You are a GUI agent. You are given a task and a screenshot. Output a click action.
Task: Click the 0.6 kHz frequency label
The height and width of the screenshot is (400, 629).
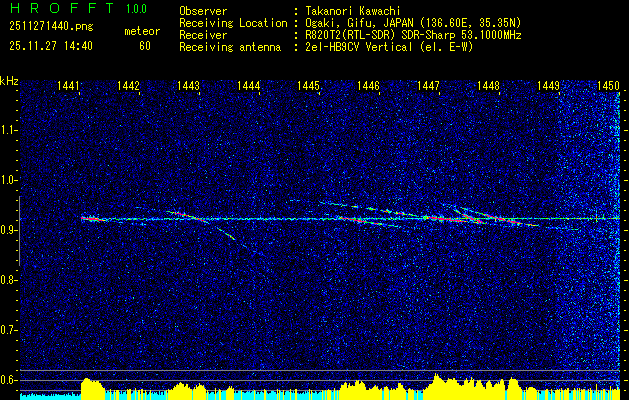pos(10,380)
